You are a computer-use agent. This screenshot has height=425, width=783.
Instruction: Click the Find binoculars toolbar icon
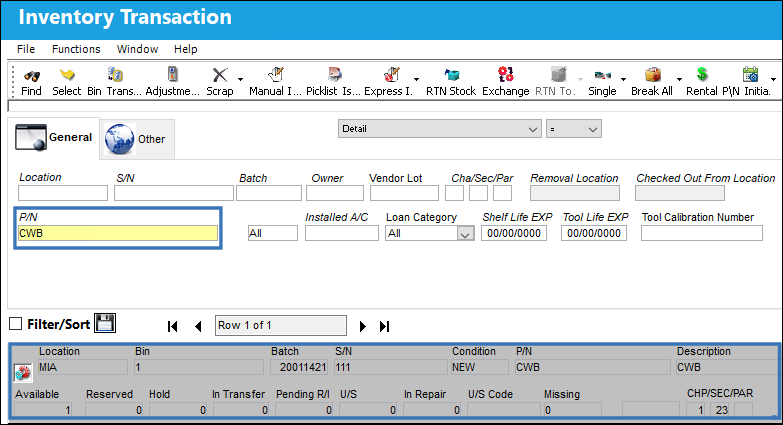(x=31, y=76)
